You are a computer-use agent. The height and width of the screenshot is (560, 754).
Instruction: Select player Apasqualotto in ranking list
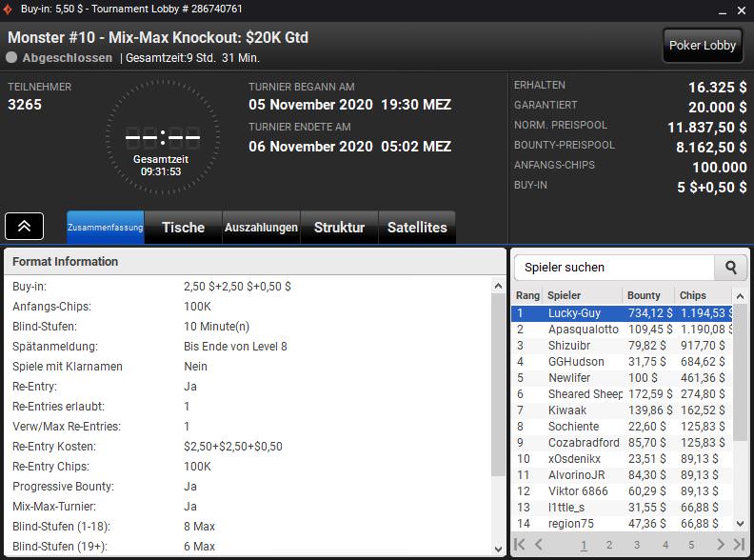click(583, 330)
